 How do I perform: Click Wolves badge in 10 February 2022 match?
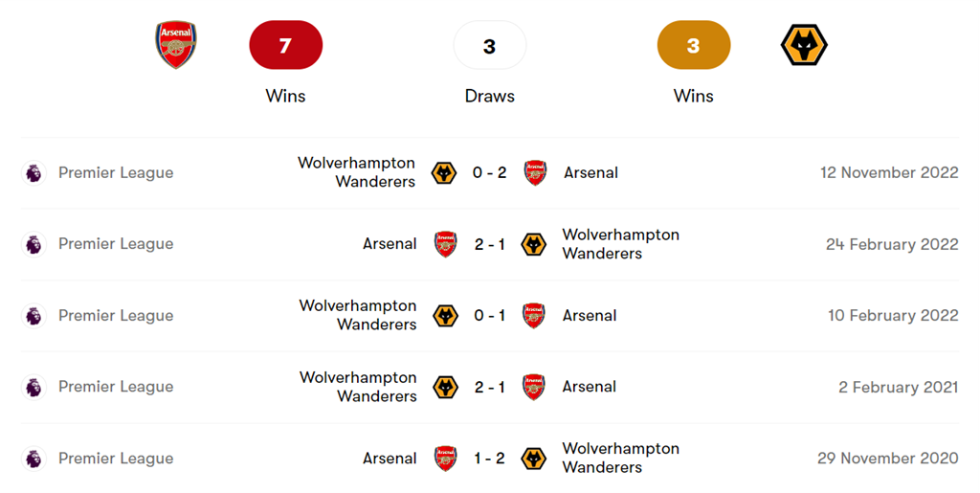445,316
